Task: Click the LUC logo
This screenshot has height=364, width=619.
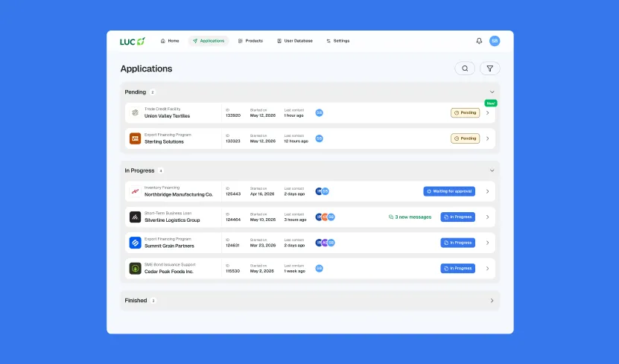Action: click(133, 41)
